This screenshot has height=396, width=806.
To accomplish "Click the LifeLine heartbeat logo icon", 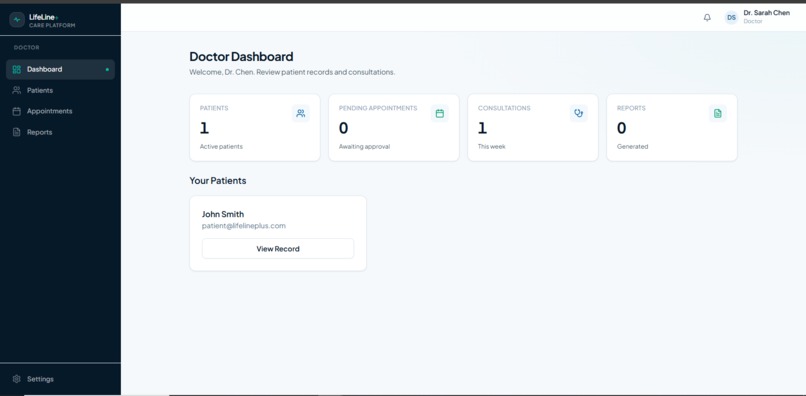I will point(17,20).
